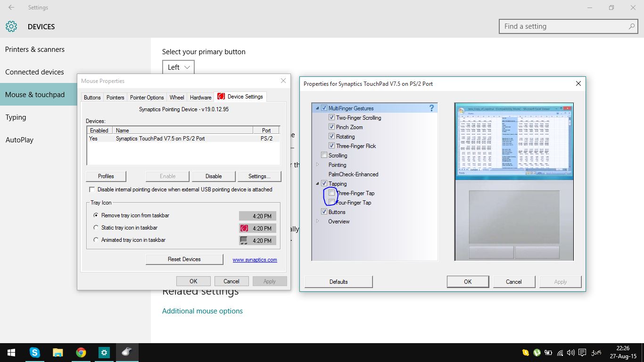Image resolution: width=644 pixels, height=362 pixels.
Task: Open the Windows Start menu
Action: point(11,353)
